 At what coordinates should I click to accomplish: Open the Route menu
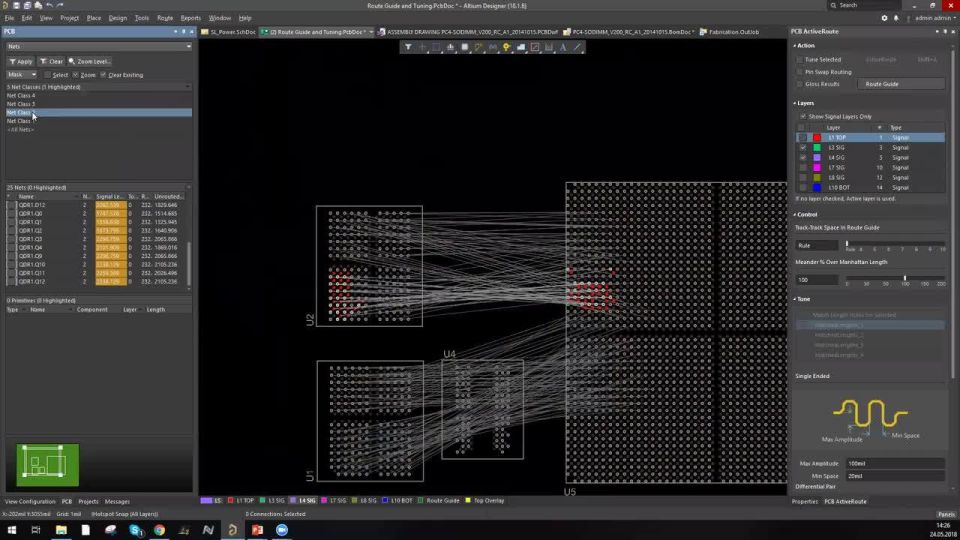165,18
